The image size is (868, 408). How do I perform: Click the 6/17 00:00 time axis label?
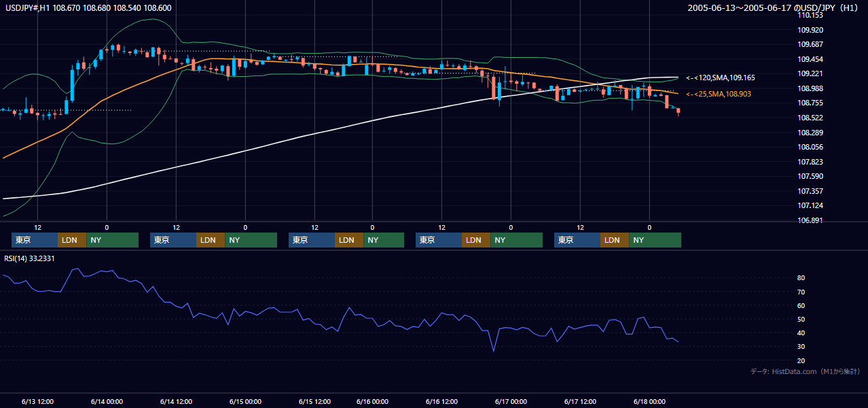click(x=511, y=401)
